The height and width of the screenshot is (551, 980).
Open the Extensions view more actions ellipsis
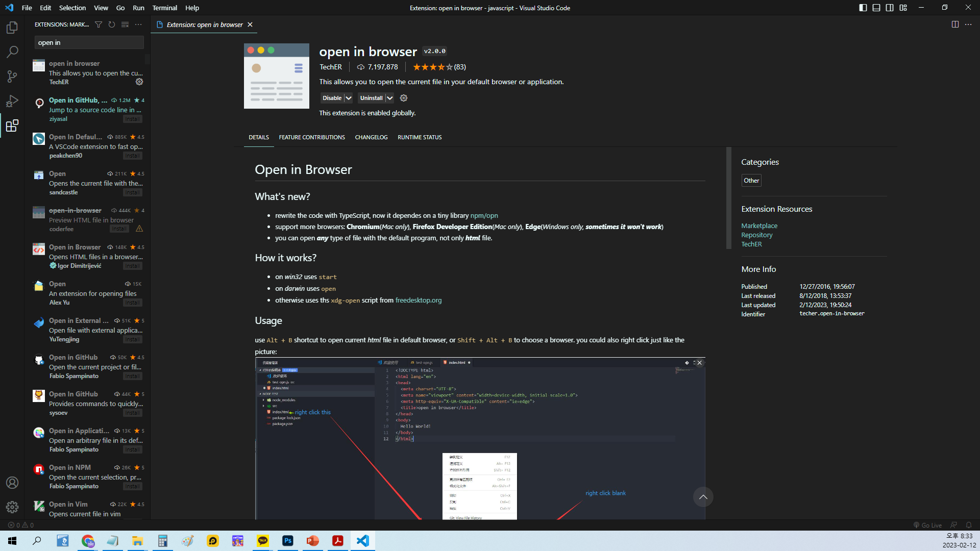click(138, 24)
